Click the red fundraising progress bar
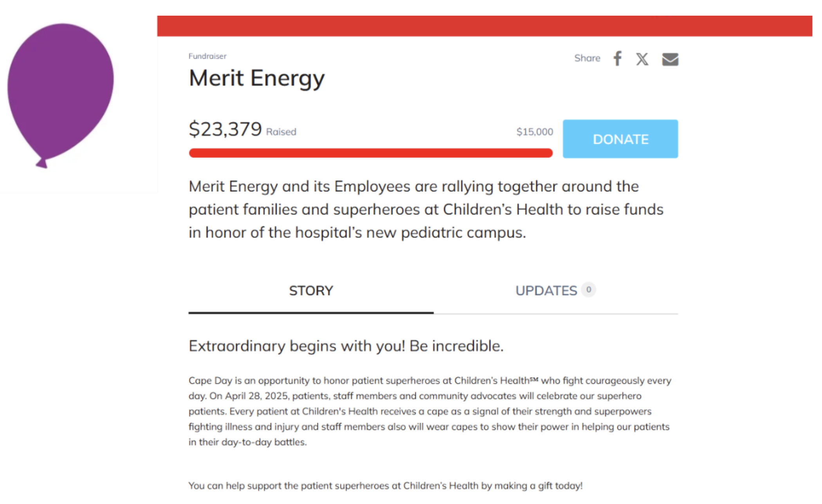The height and width of the screenshot is (504, 822). tap(371, 153)
